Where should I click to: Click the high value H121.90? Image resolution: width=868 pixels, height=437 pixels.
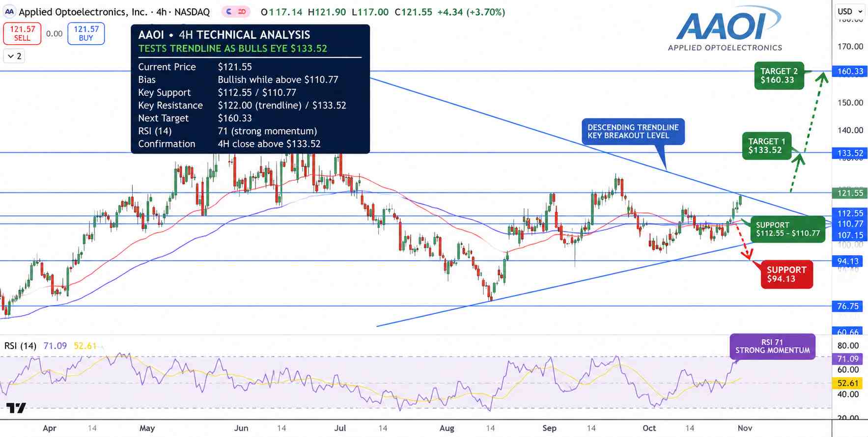pos(327,12)
